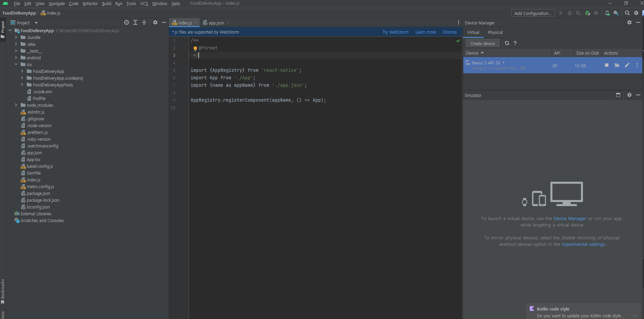Open the File menu
This screenshot has width=644, height=319.
pyautogui.click(x=17, y=3)
